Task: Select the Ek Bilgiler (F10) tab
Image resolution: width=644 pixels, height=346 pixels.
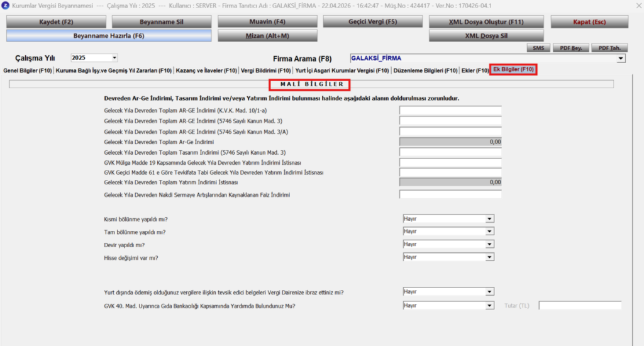Action: point(513,69)
